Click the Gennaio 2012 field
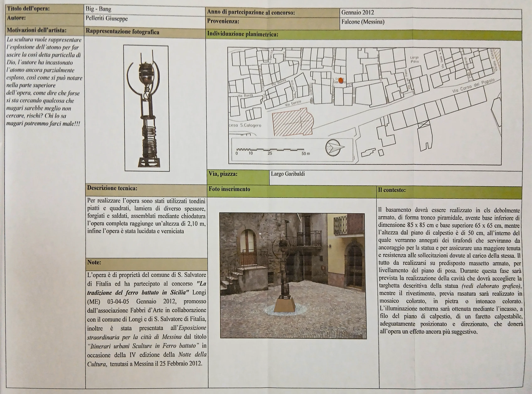This screenshot has height=394, width=532. pyautogui.click(x=357, y=12)
